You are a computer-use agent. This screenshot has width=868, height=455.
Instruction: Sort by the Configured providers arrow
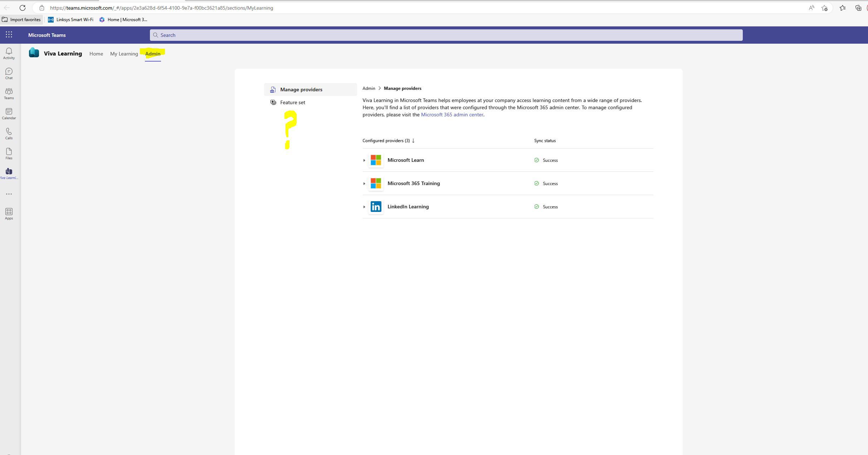point(413,141)
